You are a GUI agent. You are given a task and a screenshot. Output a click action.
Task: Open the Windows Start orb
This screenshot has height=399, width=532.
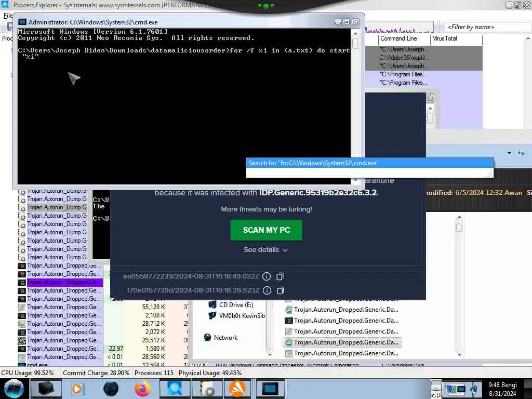(14, 389)
